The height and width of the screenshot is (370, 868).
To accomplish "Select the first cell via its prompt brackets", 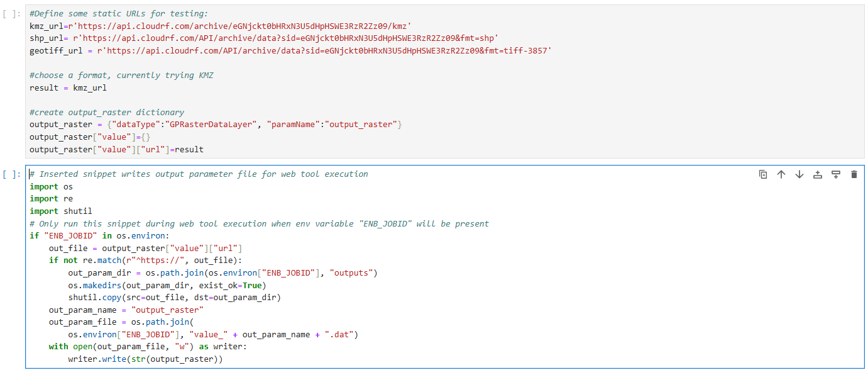I will (x=12, y=13).
